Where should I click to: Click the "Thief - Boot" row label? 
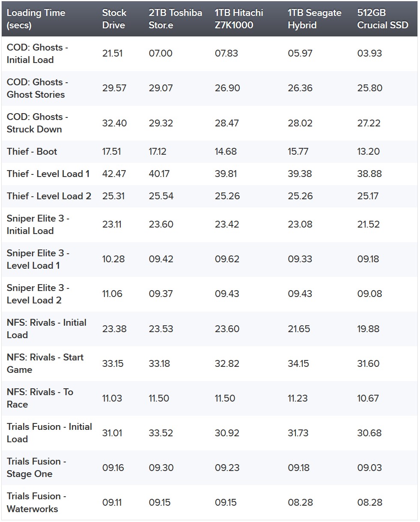pyautogui.click(x=32, y=152)
